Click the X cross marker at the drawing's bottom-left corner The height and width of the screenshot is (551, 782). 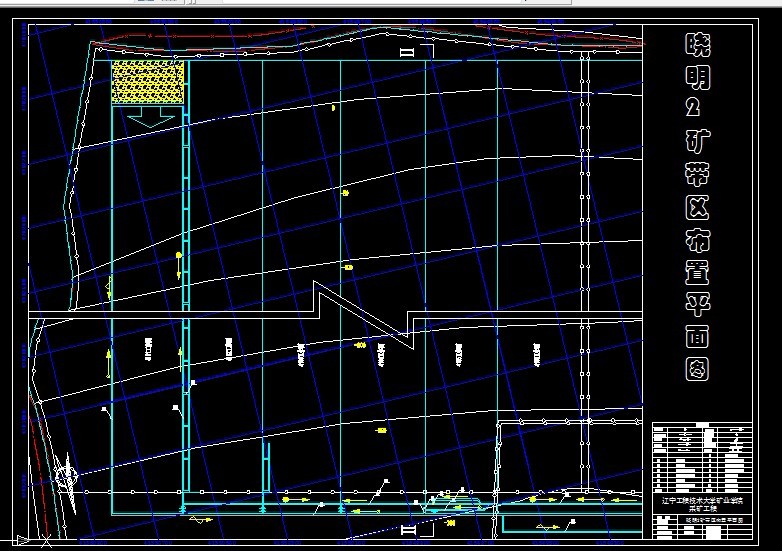pos(46,540)
